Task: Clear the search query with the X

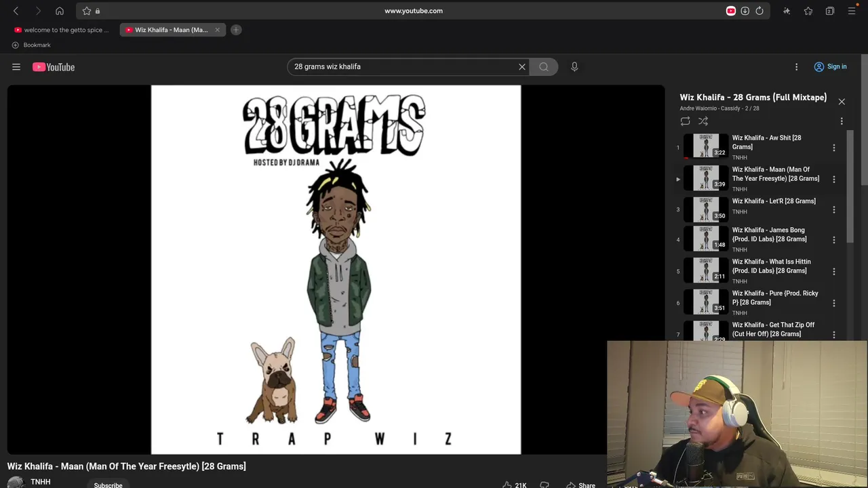Action: point(522,66)
